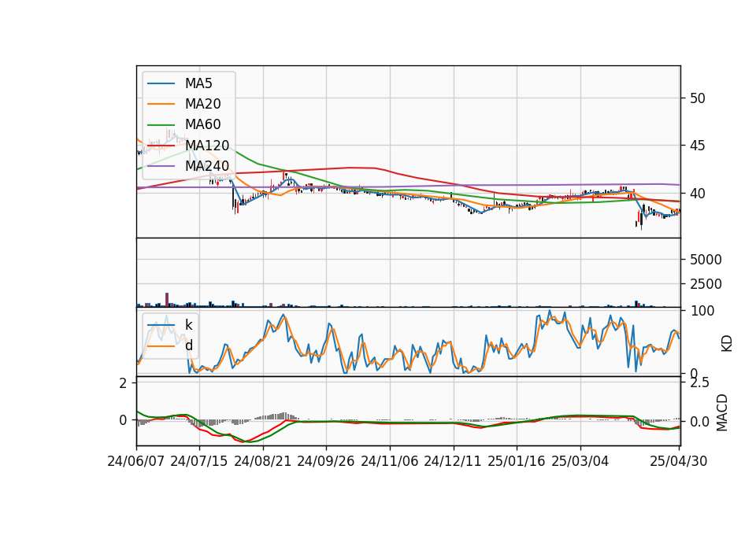Click the price axis value 45

point(698,146)
